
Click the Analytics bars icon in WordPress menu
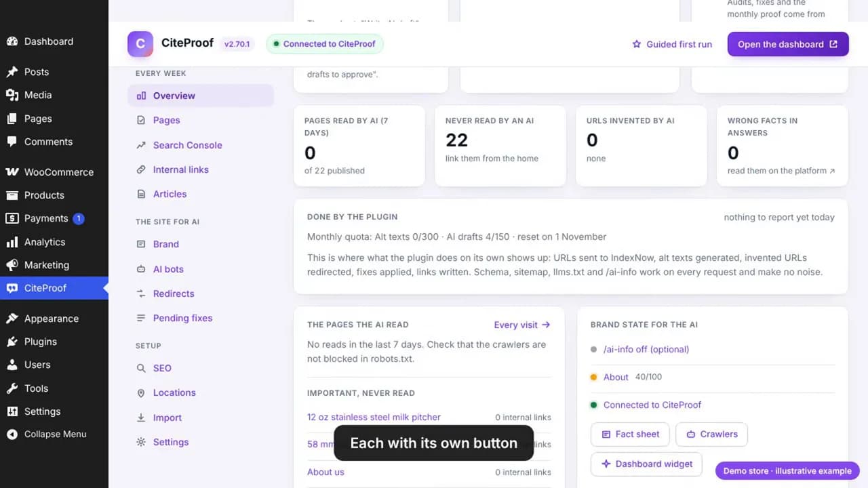pos(12,242)
